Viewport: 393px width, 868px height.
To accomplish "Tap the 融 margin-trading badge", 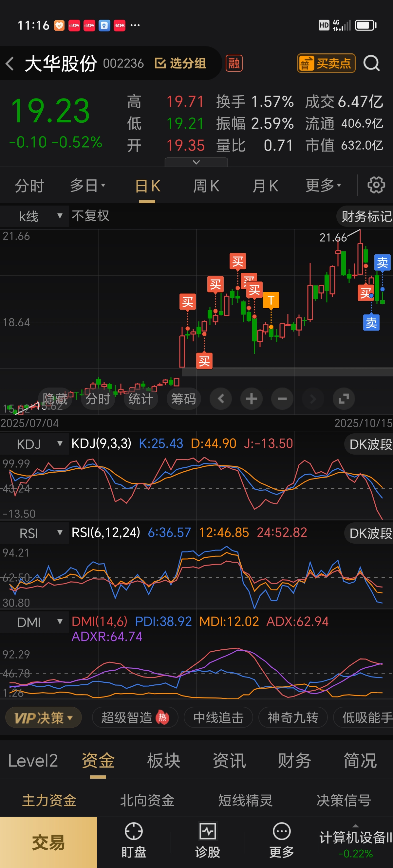I will pos(234,63).
